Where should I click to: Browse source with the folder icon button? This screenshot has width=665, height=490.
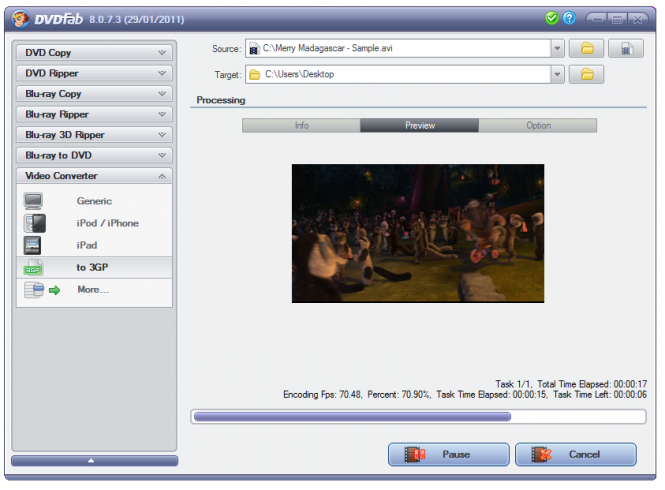(587, 48)
